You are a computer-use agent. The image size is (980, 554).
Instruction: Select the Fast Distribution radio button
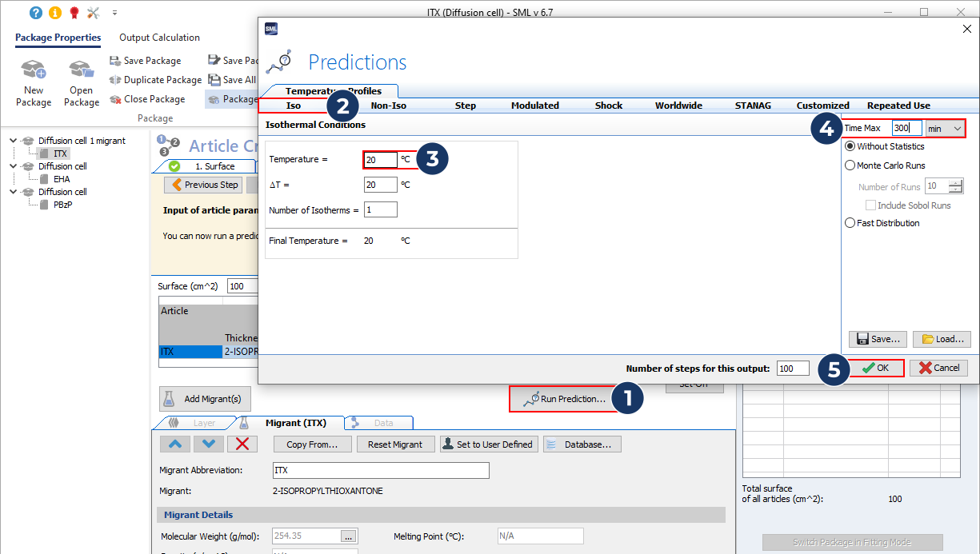point(850,223)
